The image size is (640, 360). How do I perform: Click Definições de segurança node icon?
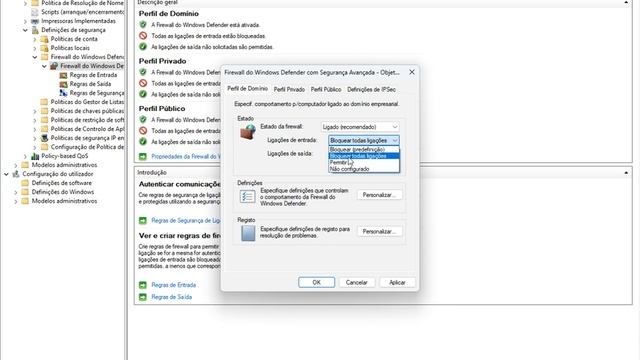click(35, 30)
